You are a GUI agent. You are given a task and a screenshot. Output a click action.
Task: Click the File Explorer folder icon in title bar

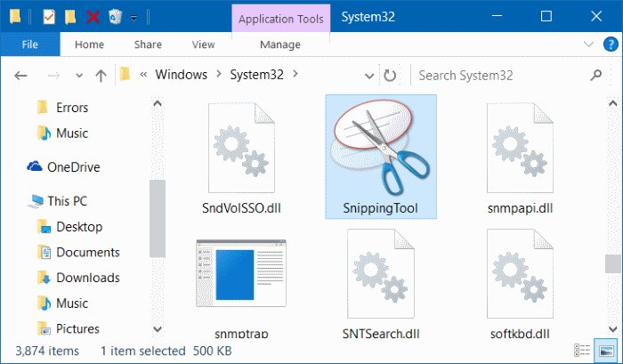[x=15, y=17]
